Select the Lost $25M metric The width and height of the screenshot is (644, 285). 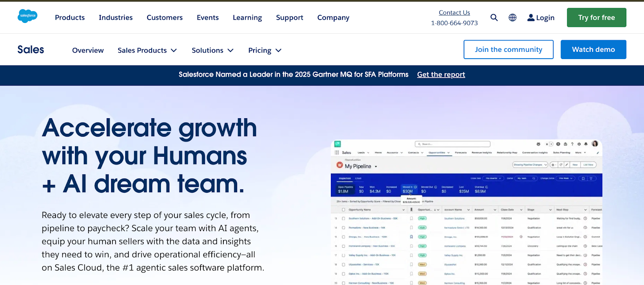[464, 189]
